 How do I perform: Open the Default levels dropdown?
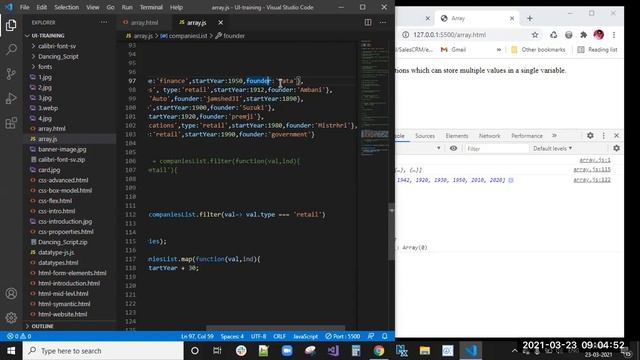tap(553, 149)
